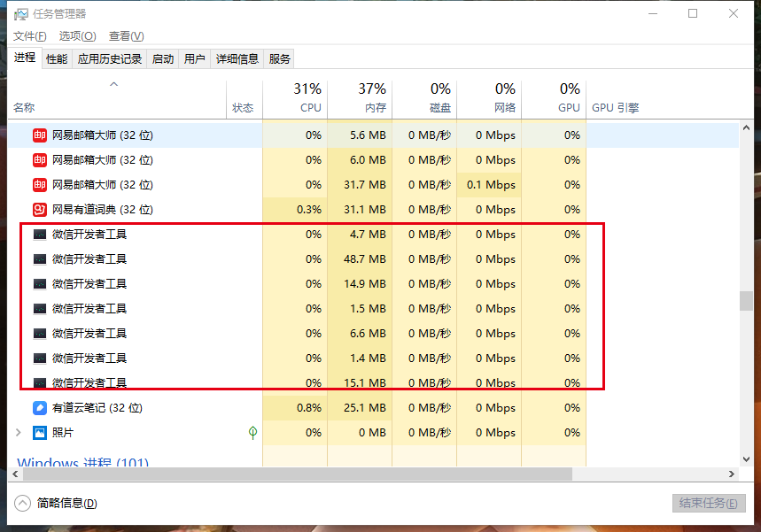Click the 0.1 Mbps network cell
The width and height of the screenshot is (761, 532).
pos(489,185)
